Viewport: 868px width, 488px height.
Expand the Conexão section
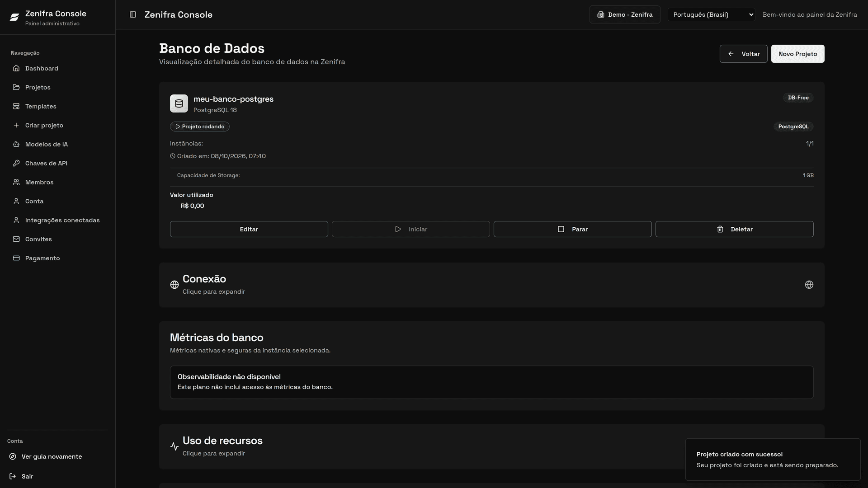click(491, 285)
